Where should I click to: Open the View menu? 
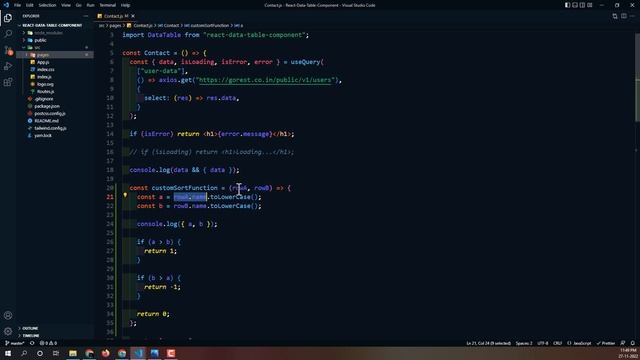pyautogui.click(x=66, y=5)
